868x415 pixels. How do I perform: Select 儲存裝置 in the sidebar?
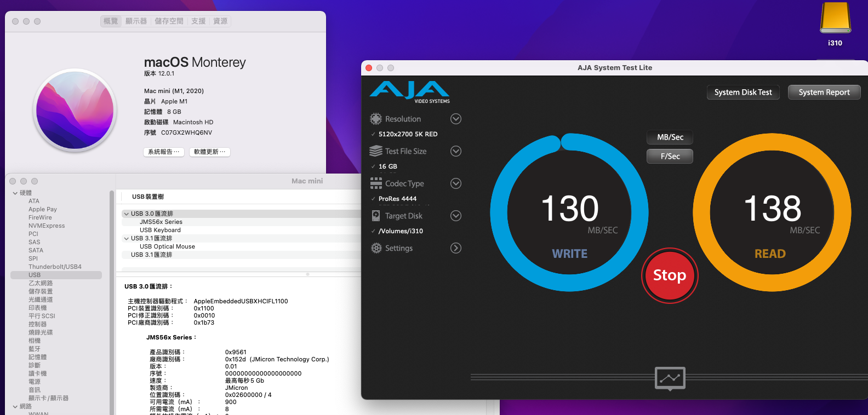[41, 291]
